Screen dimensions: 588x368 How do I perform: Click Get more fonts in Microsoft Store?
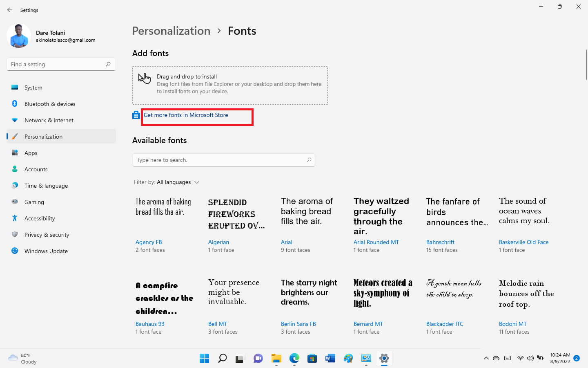186,115
